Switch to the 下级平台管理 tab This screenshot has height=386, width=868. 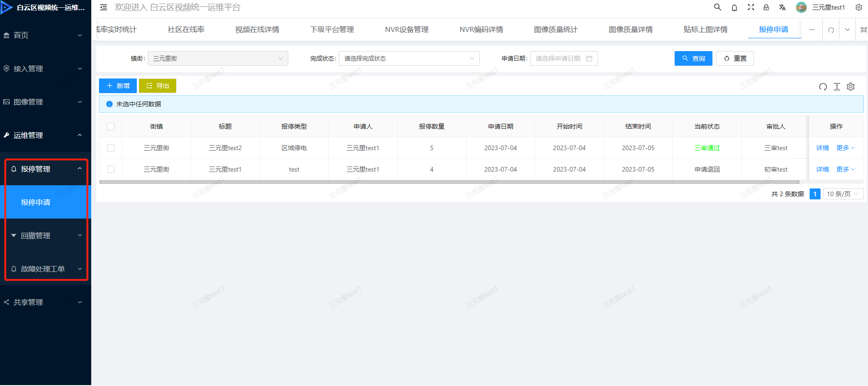coord(332,30)
